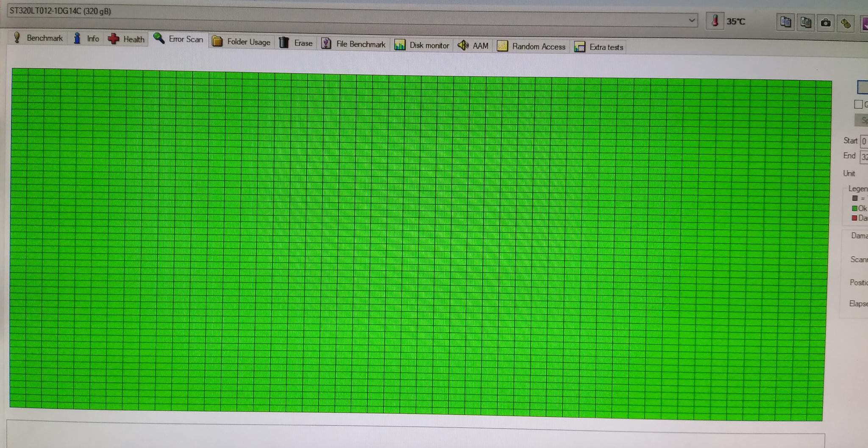Click the Start value input field
Image resolution: width=868 pixels, height=448 pixels.
(x=864, y=141)
